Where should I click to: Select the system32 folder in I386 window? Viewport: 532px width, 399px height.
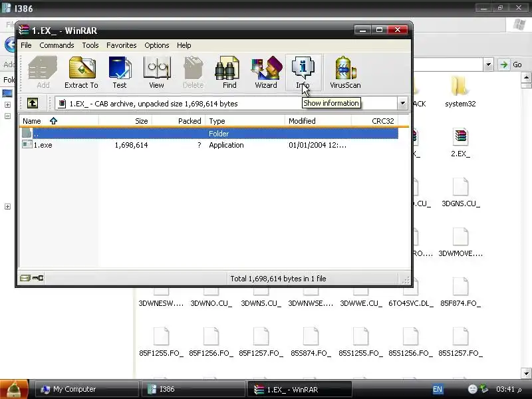point(460,92)
